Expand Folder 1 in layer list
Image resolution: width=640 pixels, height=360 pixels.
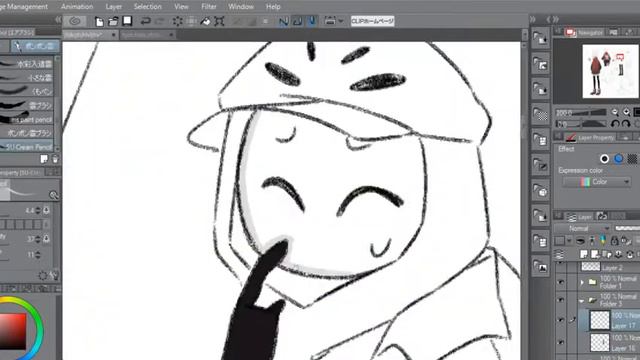pos(582,282)
